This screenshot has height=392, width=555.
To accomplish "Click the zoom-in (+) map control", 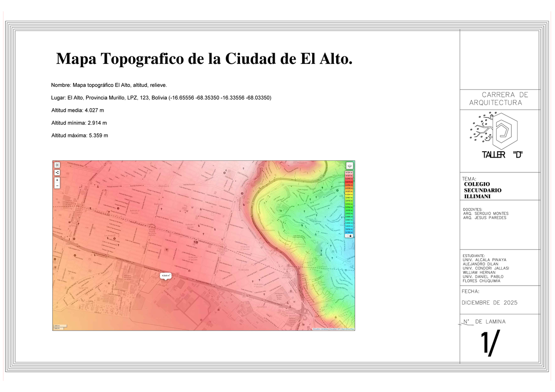I will click(57, 180).
